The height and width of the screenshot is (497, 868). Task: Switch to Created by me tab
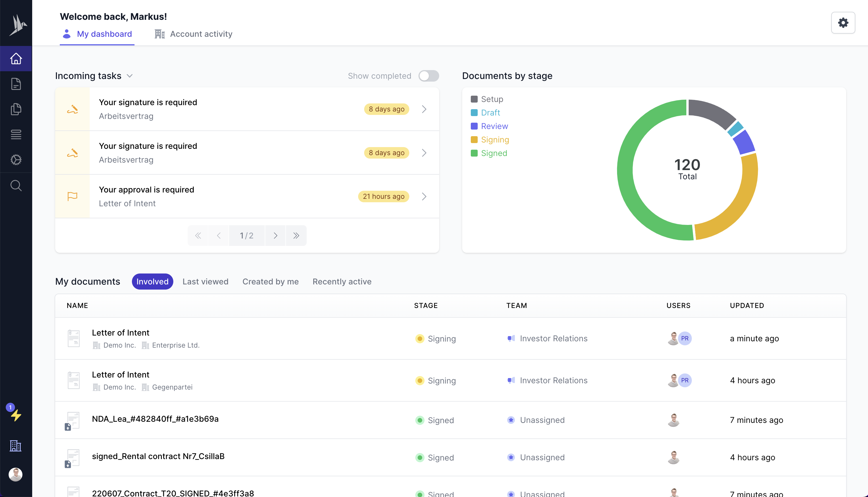(270, 281)
